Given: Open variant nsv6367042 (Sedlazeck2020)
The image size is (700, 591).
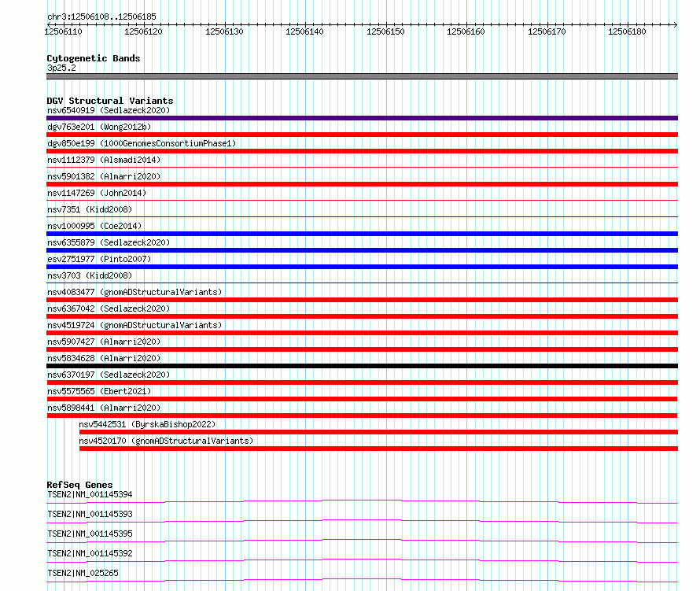Looking at the screenshot, I should point(109,308).
